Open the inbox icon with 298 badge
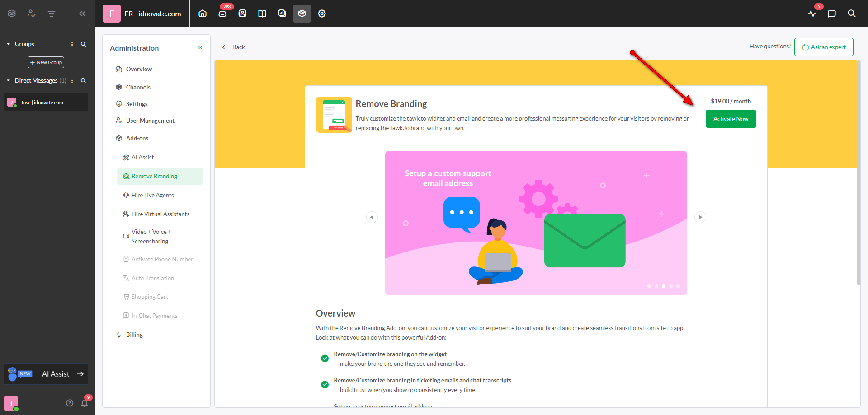Image resolution: width=868 pixels, height=415 pixels. point(222,14)
